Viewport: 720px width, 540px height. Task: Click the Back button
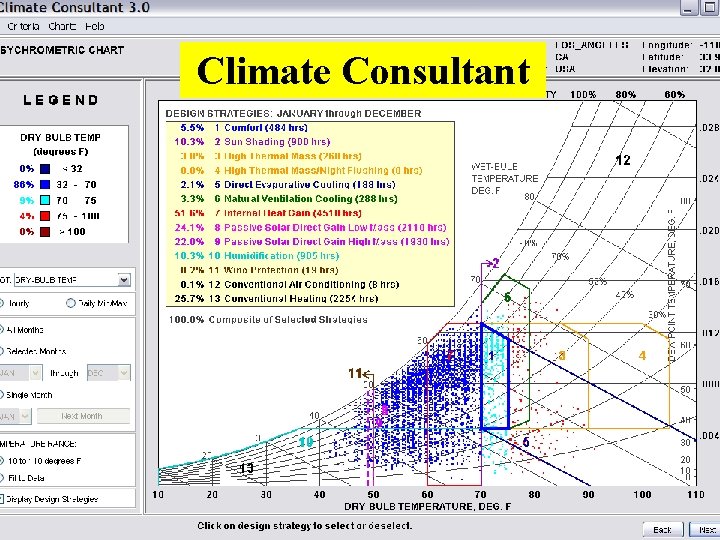point(662,530)
